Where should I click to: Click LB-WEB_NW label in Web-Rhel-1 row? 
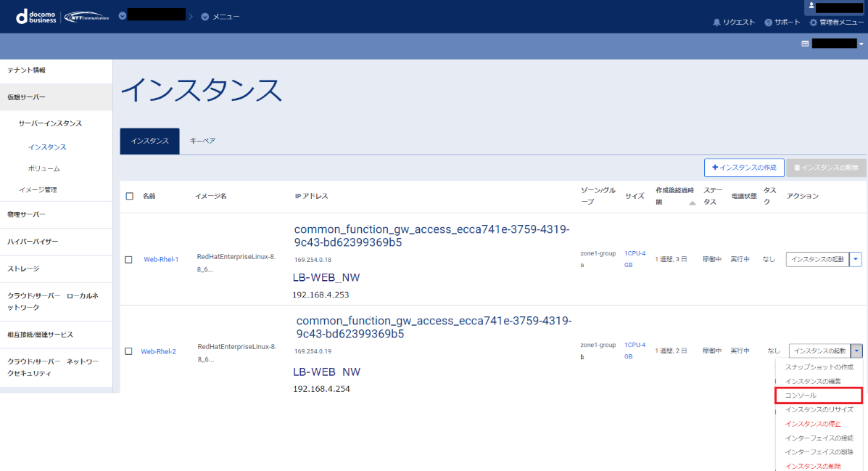coord(326,278)
